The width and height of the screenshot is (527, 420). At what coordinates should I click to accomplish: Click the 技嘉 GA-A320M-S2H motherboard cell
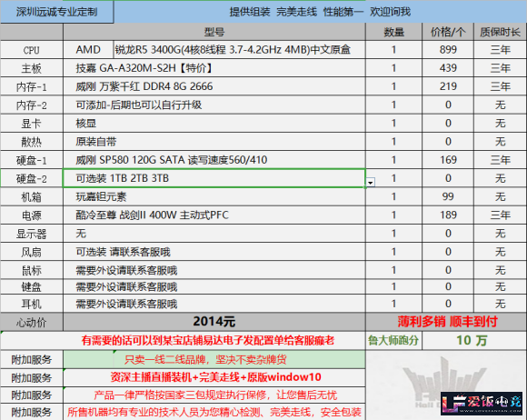[x=214, y=68]
